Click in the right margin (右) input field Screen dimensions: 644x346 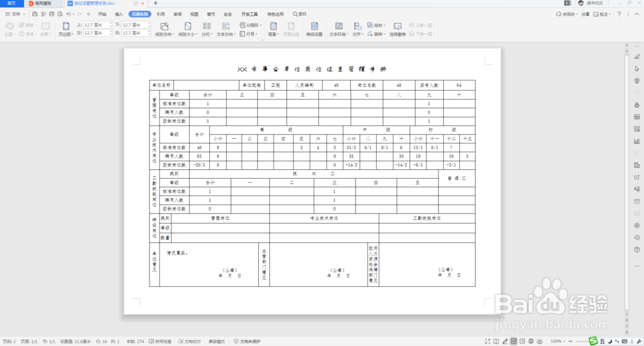(135, 33)
